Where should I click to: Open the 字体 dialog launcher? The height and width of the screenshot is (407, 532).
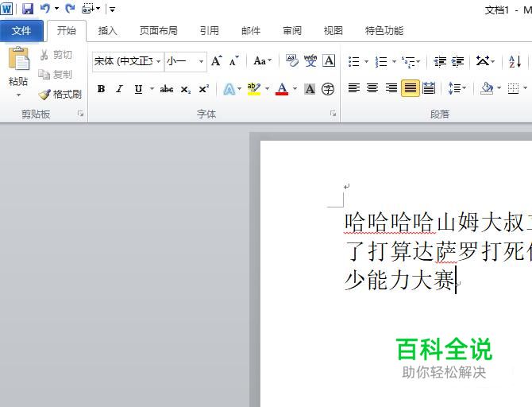pos(333,114)
